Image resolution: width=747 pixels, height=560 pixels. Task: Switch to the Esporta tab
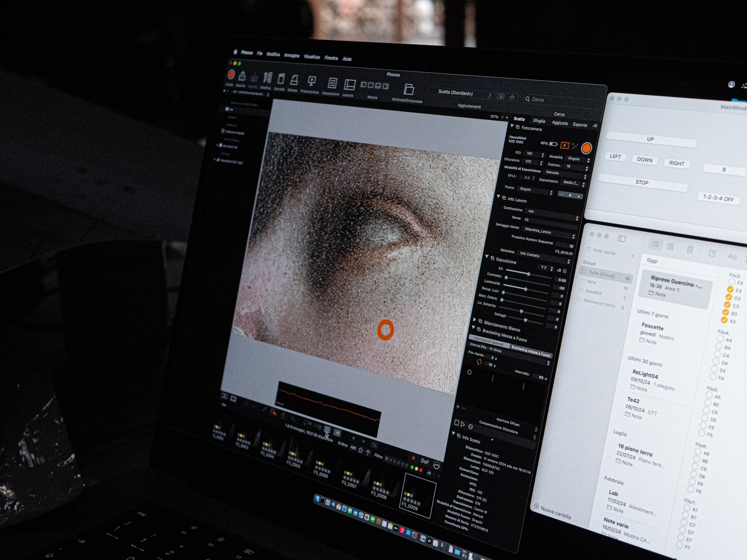click(580, 125)
